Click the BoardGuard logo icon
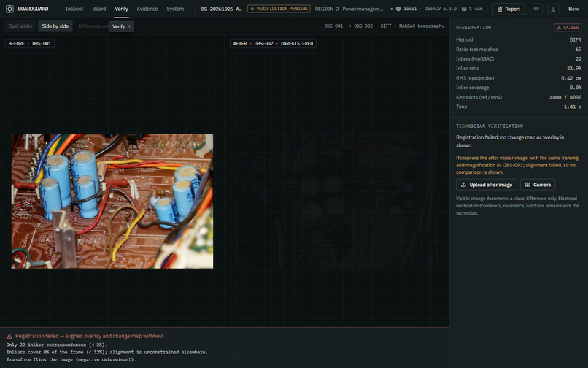The height and width of the screenshot is (368, 588). pyautogui.click(x=9, y=9)
